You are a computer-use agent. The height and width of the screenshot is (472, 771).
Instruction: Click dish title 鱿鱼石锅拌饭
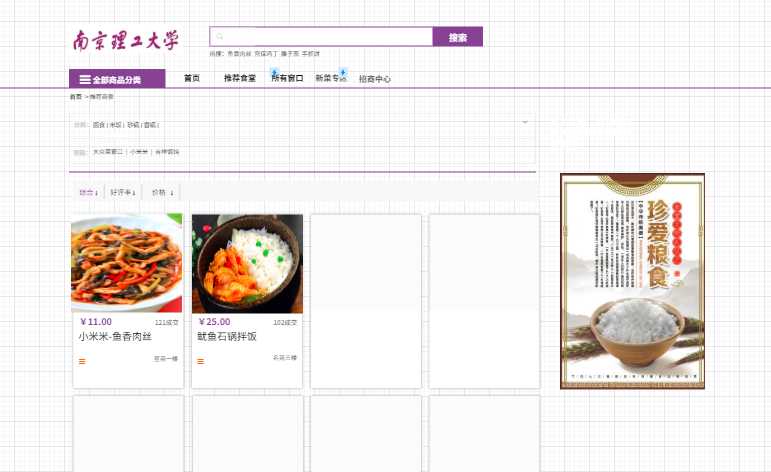227,337
